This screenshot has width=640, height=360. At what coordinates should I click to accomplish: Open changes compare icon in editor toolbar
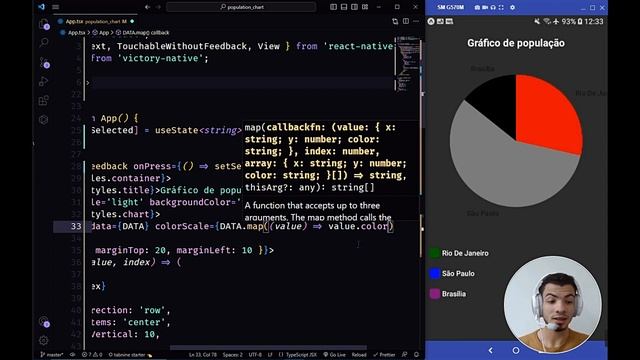point(395,21)
